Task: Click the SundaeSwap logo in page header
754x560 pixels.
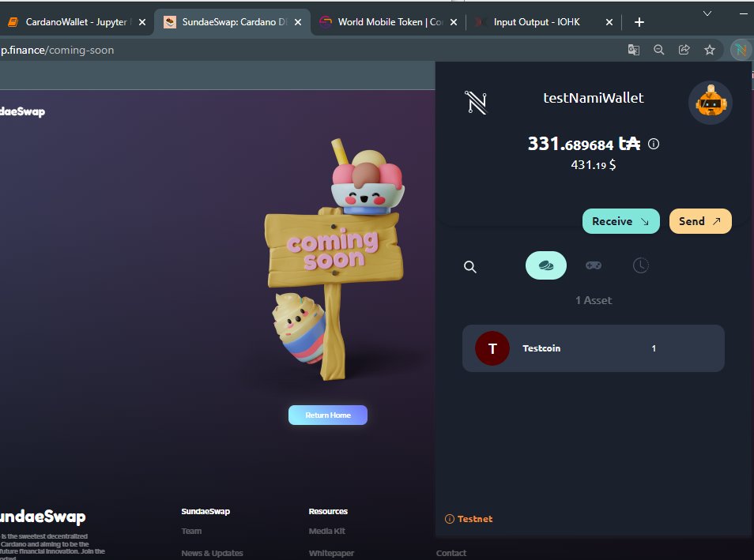Action: 22,111
